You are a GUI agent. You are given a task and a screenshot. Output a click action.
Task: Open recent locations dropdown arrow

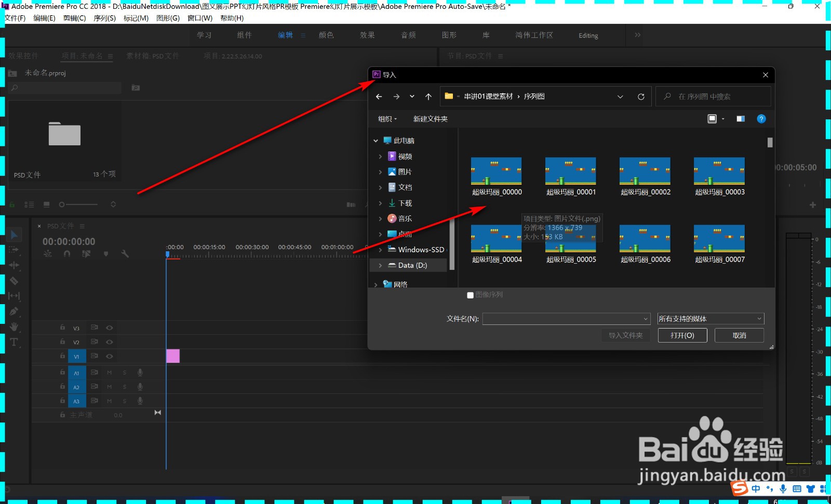412,97
